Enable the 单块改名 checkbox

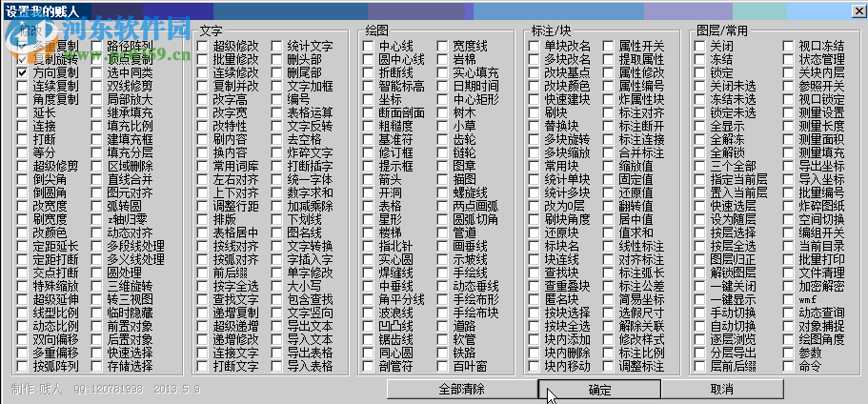point(534,46)
